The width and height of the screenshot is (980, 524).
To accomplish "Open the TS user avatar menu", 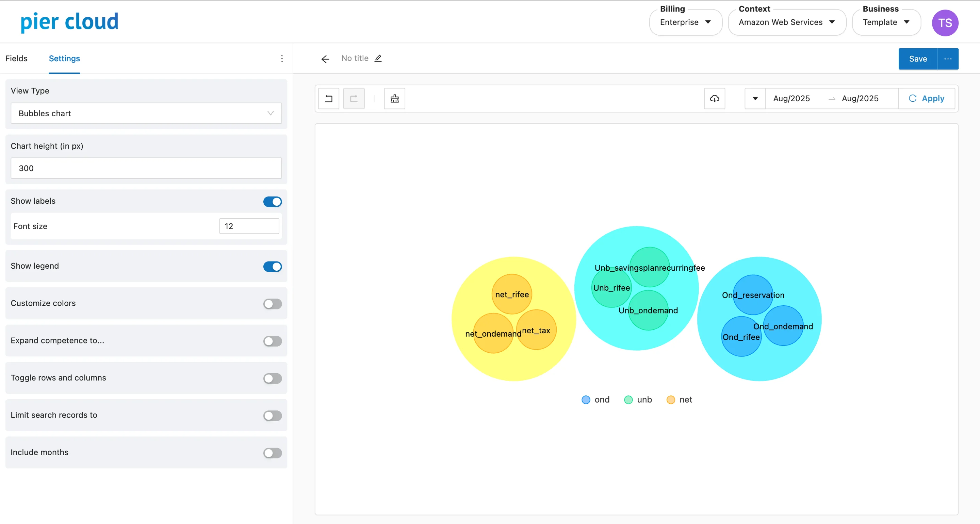I will 944,23.
